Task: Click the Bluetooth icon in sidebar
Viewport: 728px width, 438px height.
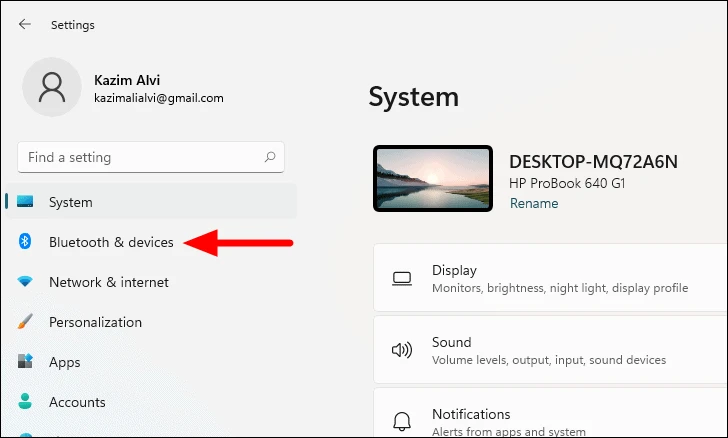Action: click(x=25, y=241)
